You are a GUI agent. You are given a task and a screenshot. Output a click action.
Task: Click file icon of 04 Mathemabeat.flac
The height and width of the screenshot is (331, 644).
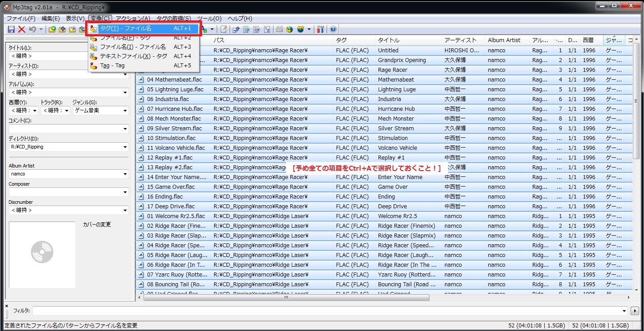tap(141, 80)
